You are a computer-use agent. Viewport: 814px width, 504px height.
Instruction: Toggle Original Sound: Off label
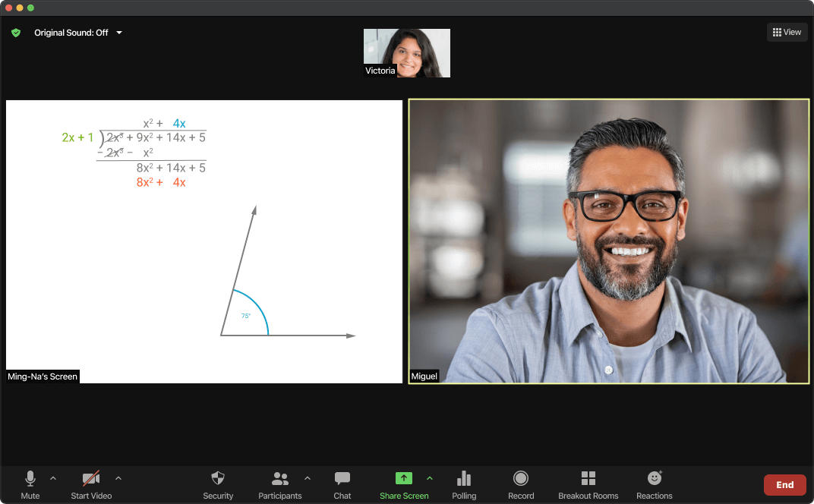point(71,33)
